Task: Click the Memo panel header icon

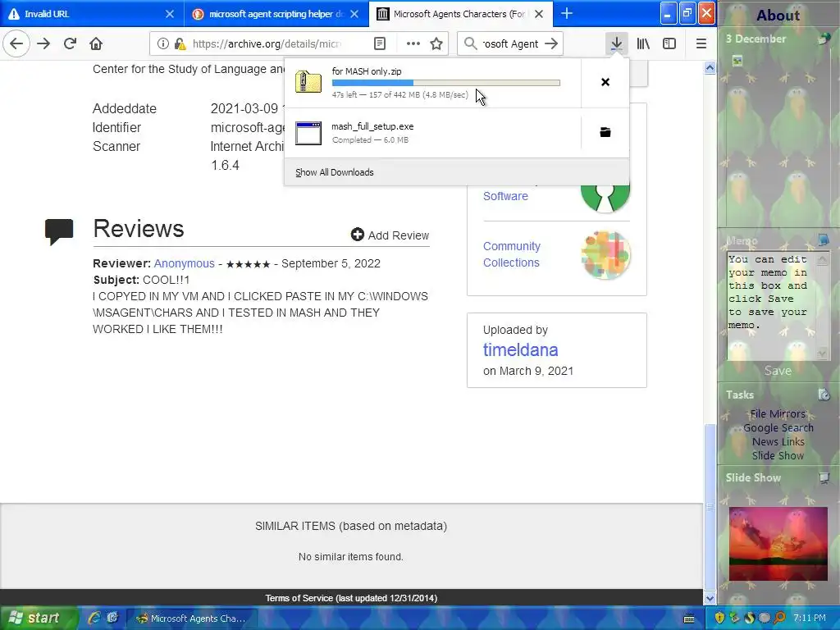Action: pyautogui.click(x=824, y=240)
